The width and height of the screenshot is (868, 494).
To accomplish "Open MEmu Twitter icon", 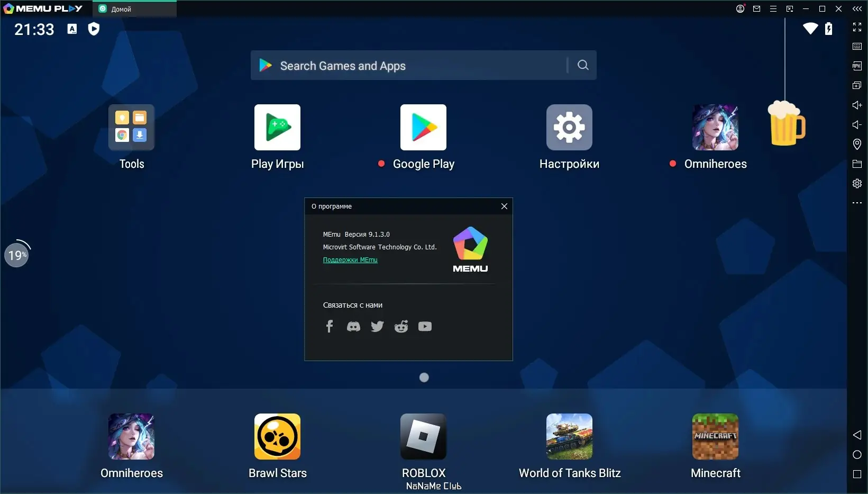I will (x=377, y=327).
